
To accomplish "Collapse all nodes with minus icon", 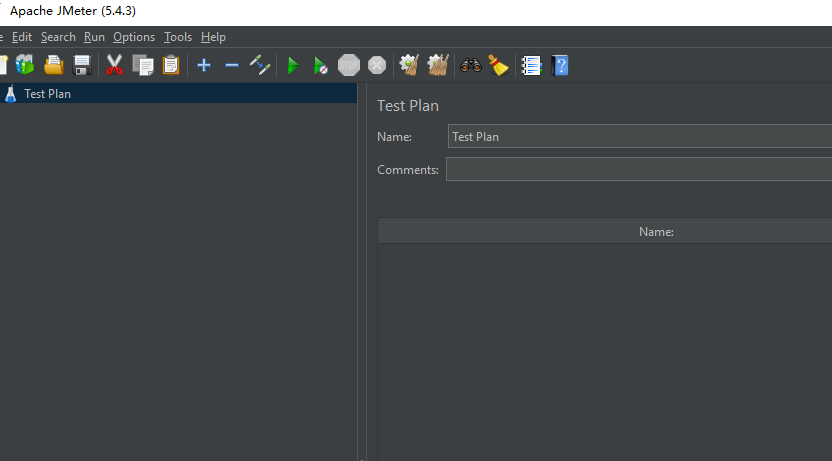I will [232, 65].
